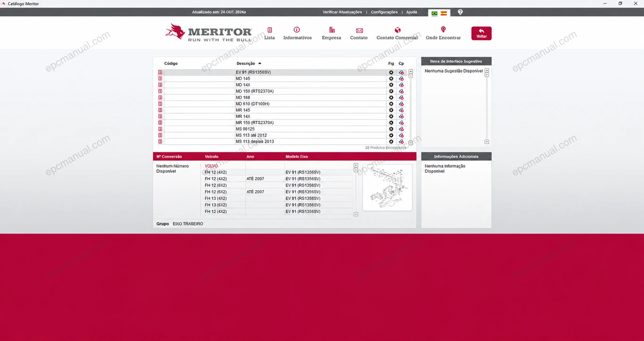
Task: Open the Informativos info icon
Action: click(297, 30)
